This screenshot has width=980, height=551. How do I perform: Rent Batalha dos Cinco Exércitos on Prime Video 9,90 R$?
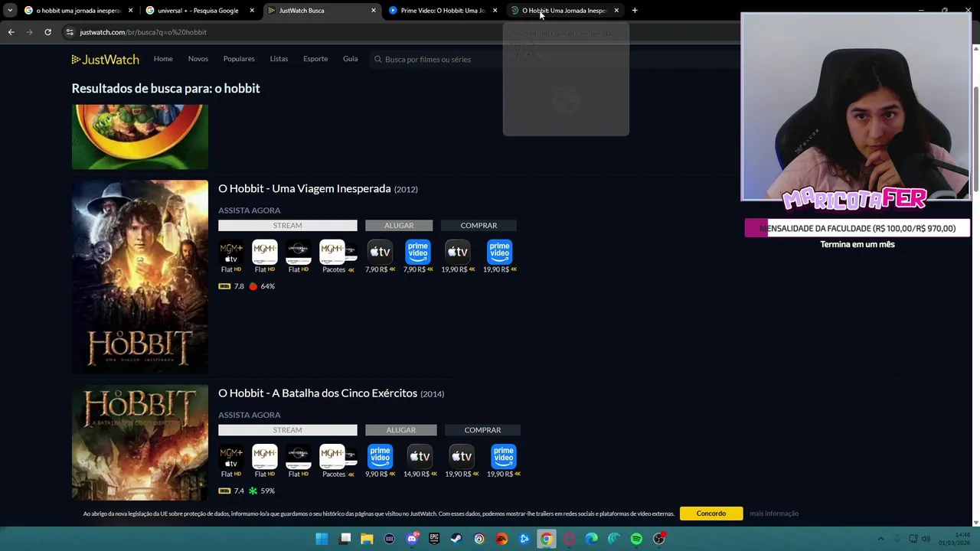tap(380, 456)
